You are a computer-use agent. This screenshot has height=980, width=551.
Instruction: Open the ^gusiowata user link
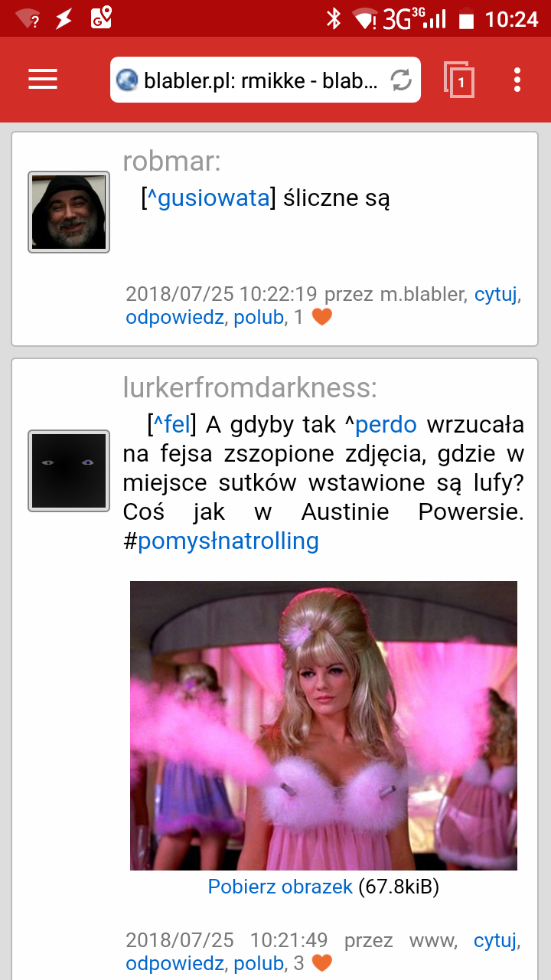coord(208,198)
